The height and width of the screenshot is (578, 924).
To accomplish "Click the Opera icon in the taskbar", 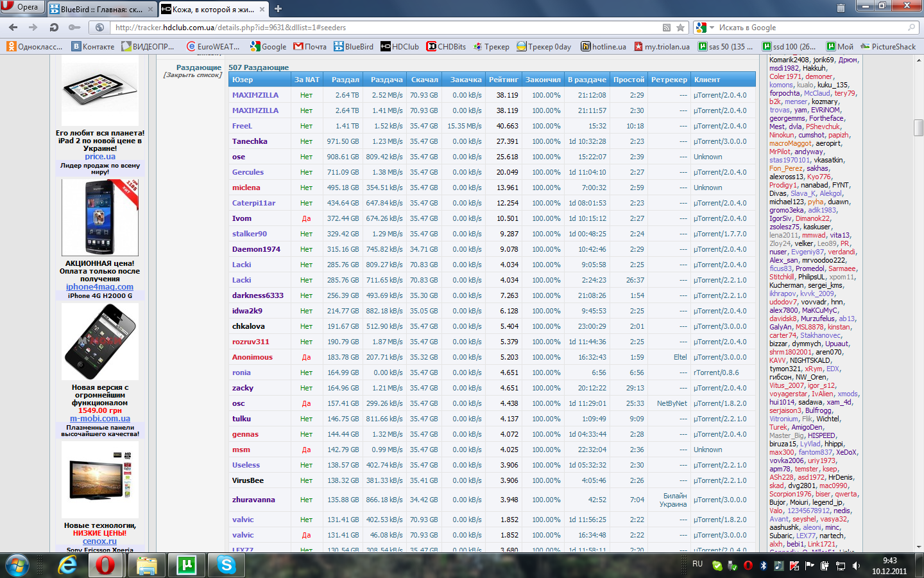I will (106, 565).
